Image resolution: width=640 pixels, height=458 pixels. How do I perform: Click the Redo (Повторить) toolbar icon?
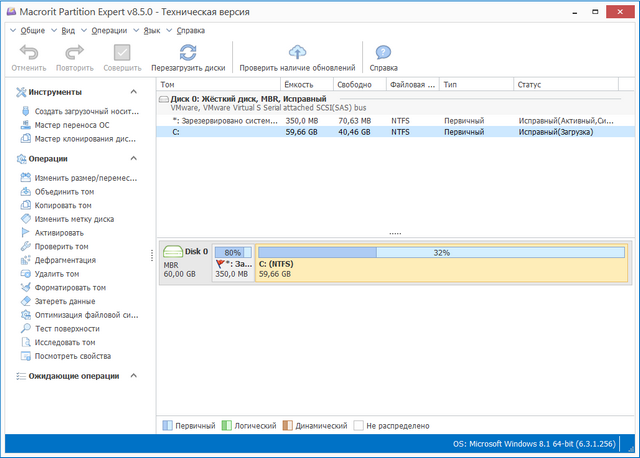[x=75, y=52]
